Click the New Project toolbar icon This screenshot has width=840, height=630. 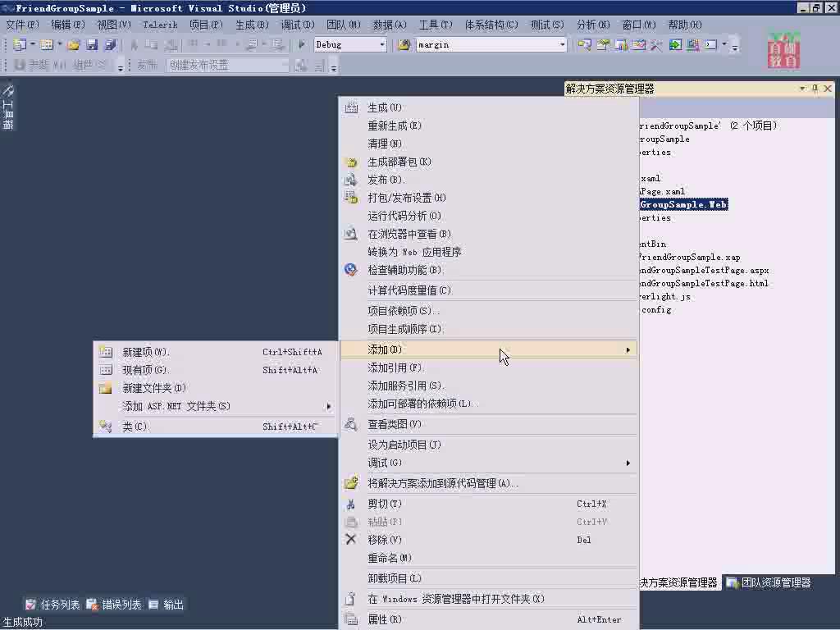(20, 45)
